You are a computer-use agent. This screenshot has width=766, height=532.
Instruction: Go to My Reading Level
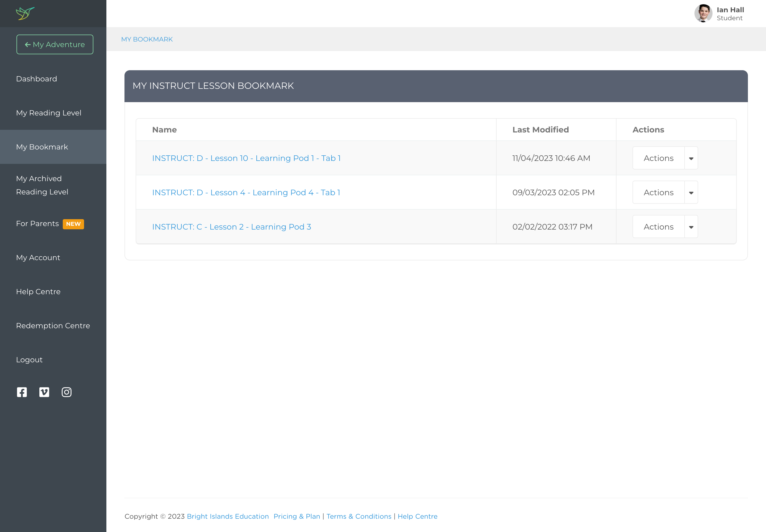tap(49, 113)
